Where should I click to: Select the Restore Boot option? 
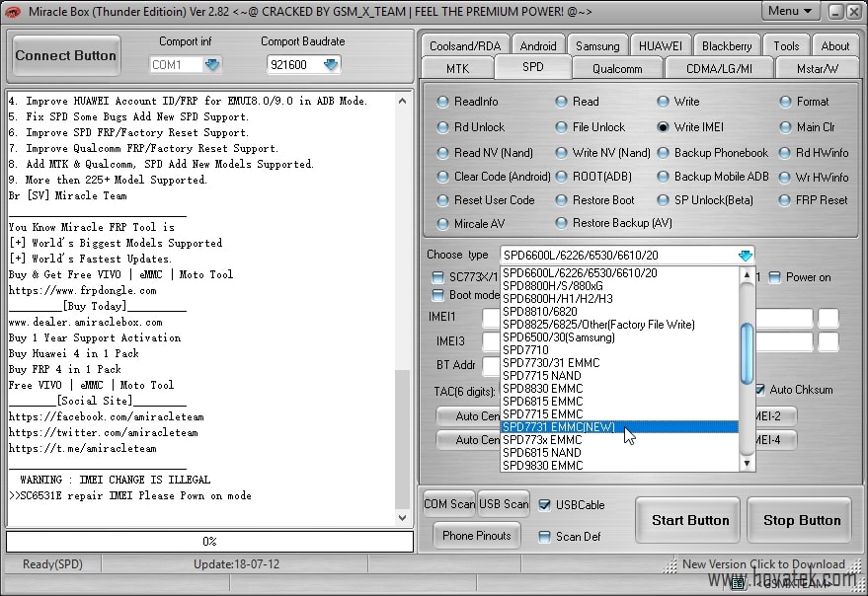coord(595,199)
